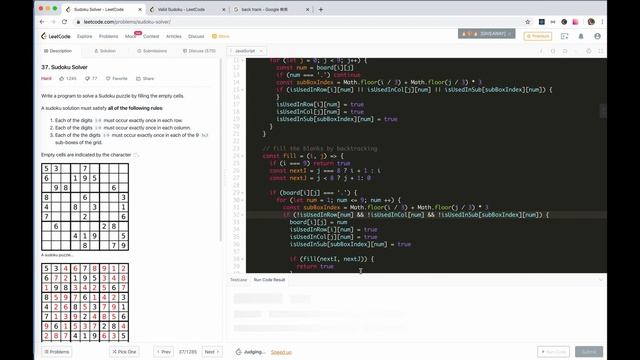Click the Run Code button

[553, 352]
